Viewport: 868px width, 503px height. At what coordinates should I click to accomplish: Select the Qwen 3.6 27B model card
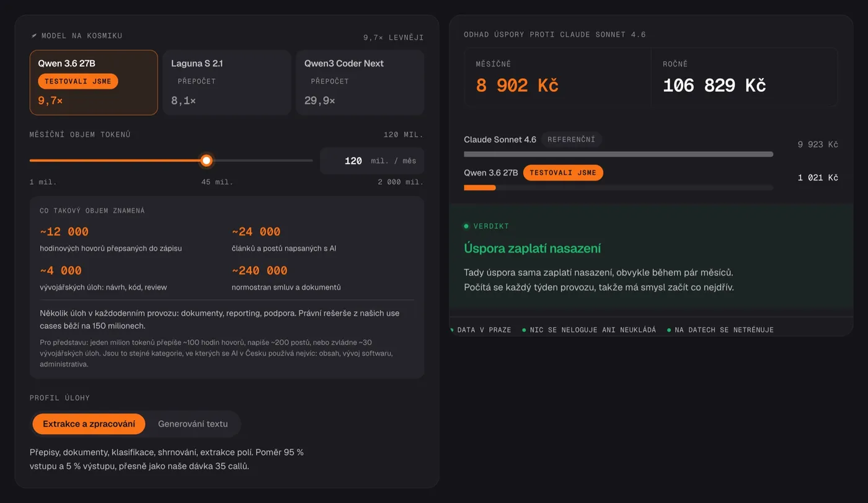click(x=94, y=82)
